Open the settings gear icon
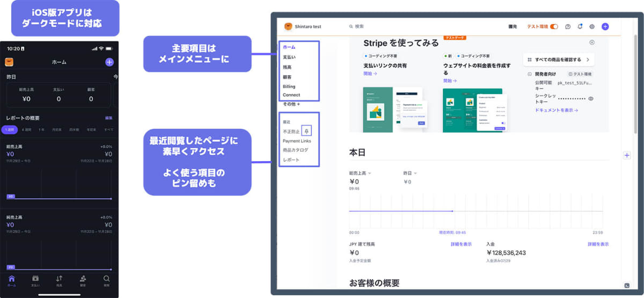 pos(592,26)
